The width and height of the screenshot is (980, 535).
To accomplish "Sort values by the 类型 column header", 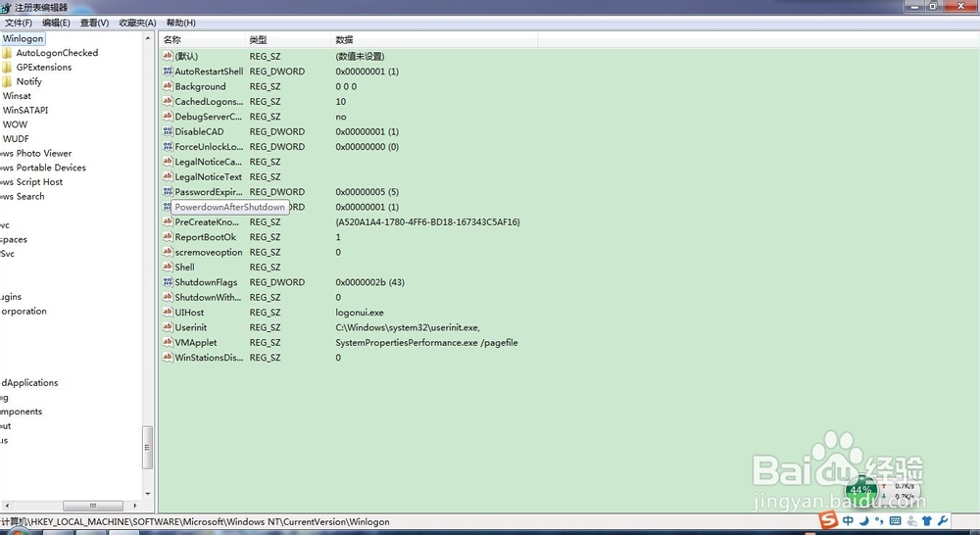I will [x=288, y=39].
